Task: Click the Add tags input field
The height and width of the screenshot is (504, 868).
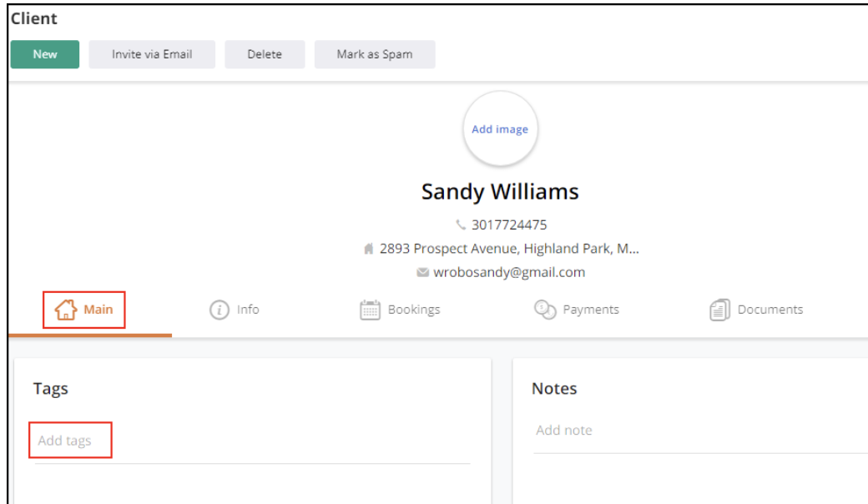Action: click(x=252, y=441)
